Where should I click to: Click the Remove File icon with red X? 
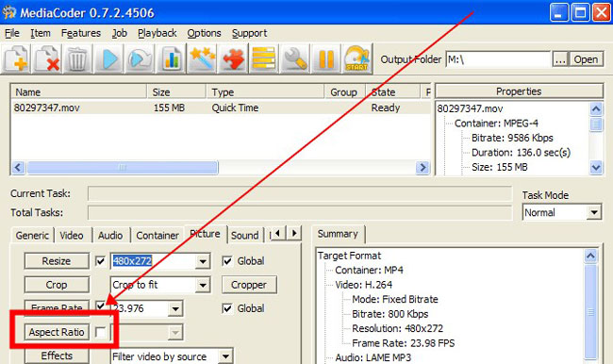(x=46, y=59)
